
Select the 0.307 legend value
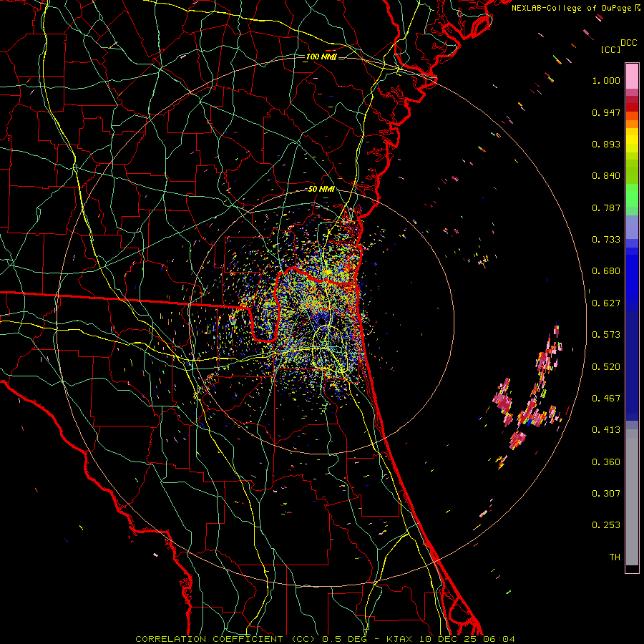pyautogui.click(x=606, y=494)
